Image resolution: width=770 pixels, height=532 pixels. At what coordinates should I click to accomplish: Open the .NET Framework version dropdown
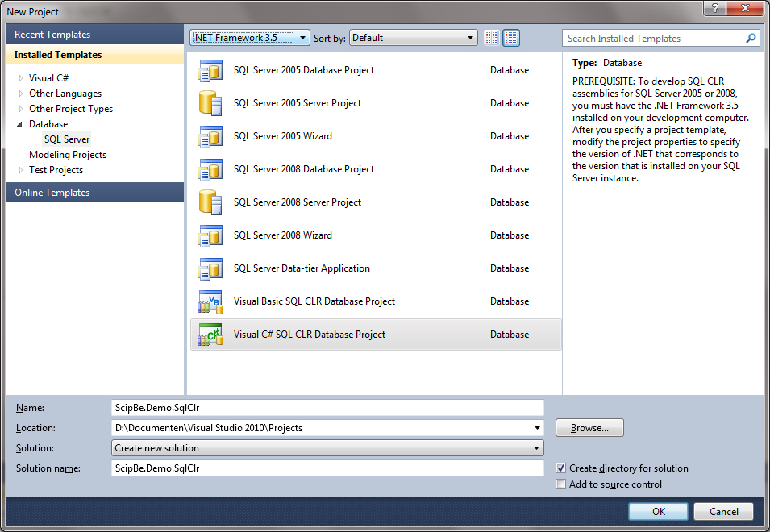click(x=250, y=38)
